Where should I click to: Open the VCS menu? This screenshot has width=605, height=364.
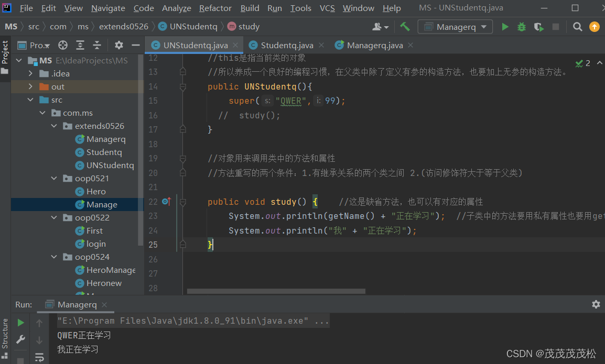pyautogui.click(x=327, y=8)
